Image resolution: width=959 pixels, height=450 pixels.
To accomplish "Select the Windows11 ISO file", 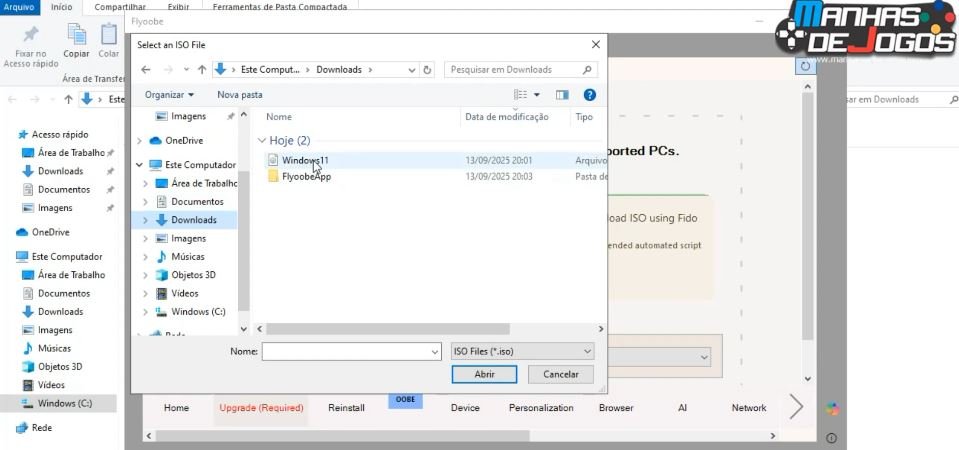I will tap(304, 160).
